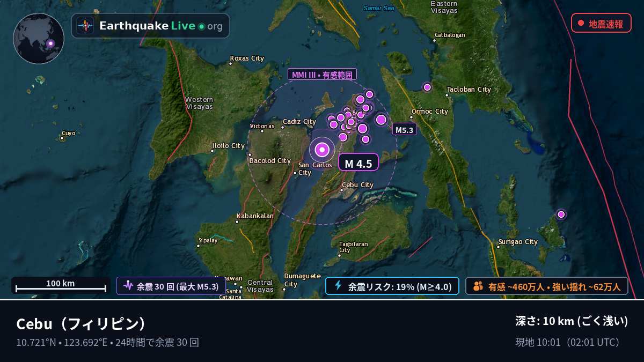Open the 余震 30 回 (最大 M5.3) badge
644x362 pixels.
(x=171, y=286)
